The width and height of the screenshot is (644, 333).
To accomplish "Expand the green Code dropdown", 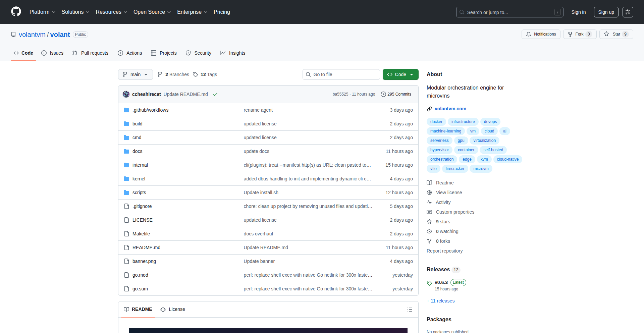I will click(400, 74).
